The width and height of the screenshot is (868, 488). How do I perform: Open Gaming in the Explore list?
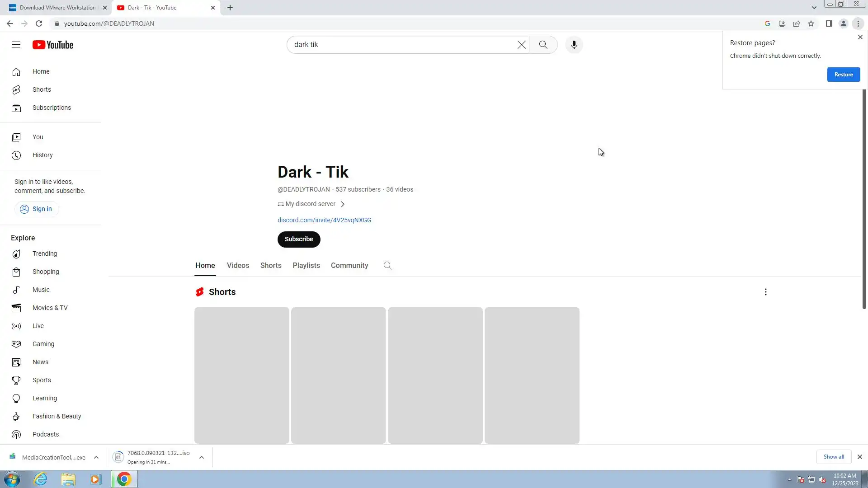click(43, 344)
